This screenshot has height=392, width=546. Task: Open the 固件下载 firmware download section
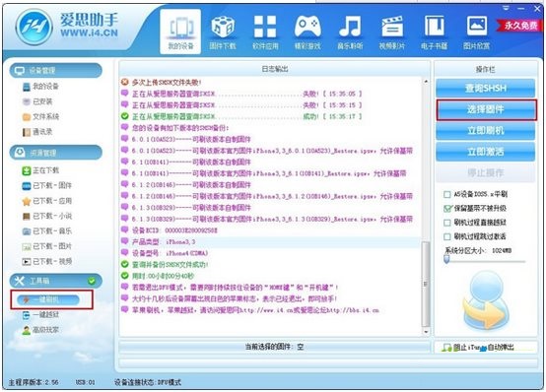[223, 32]
